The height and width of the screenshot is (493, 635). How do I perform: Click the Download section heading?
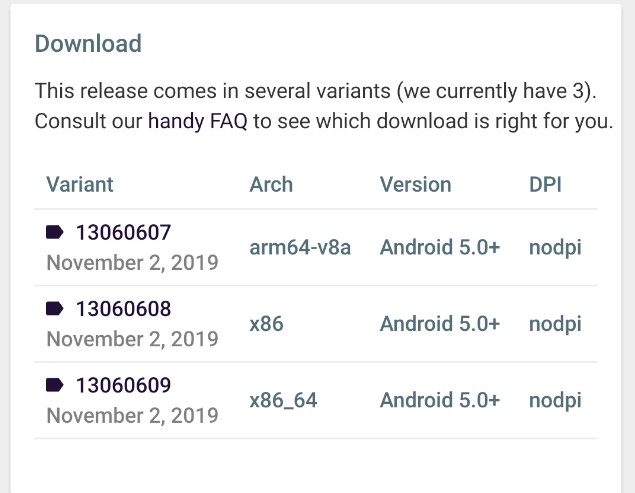click(x=88, y=43)
